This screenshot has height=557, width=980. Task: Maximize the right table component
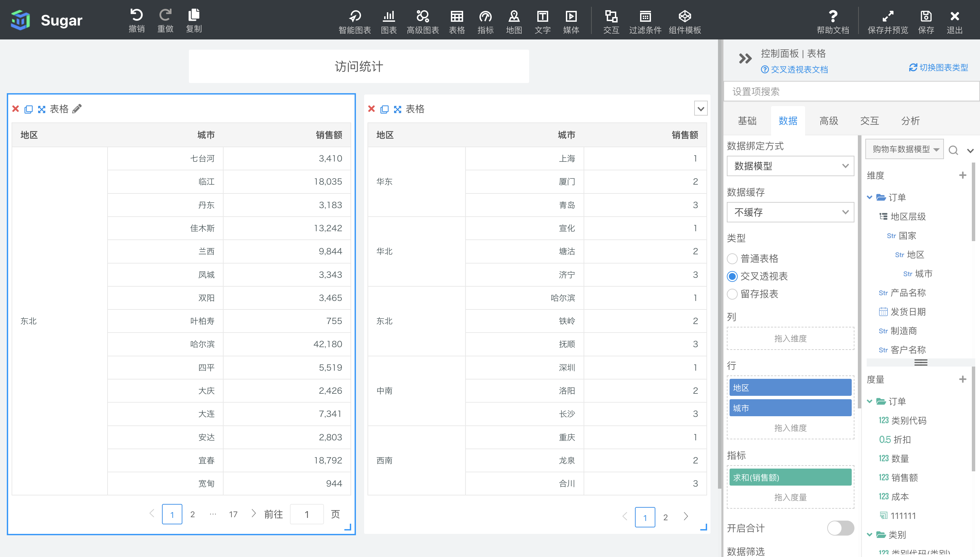coord(398,109)
